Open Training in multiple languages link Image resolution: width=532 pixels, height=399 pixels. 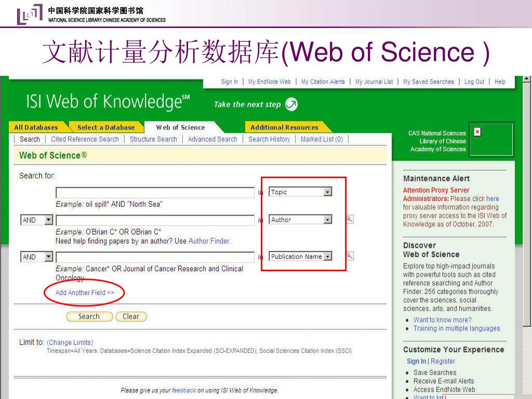(x=457, y=328)
